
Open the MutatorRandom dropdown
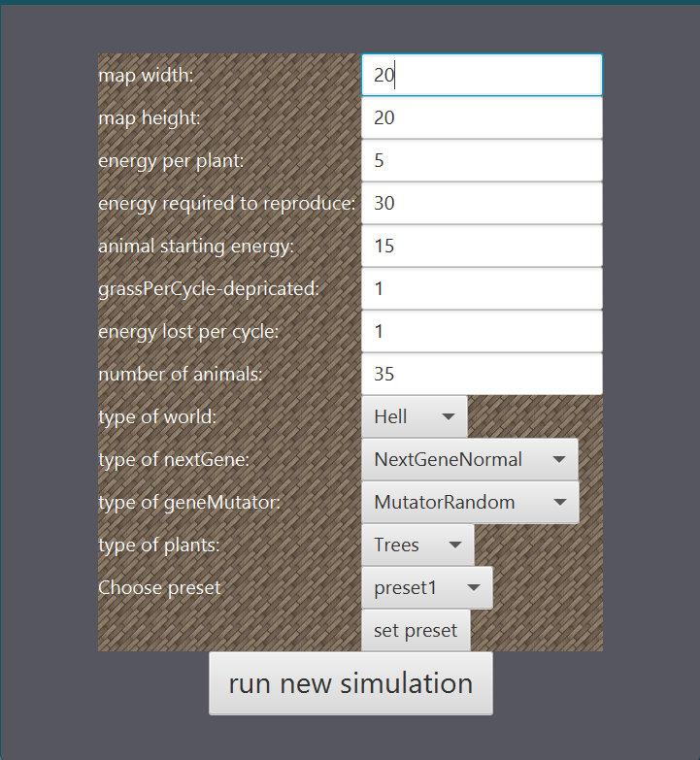[470, 502]
